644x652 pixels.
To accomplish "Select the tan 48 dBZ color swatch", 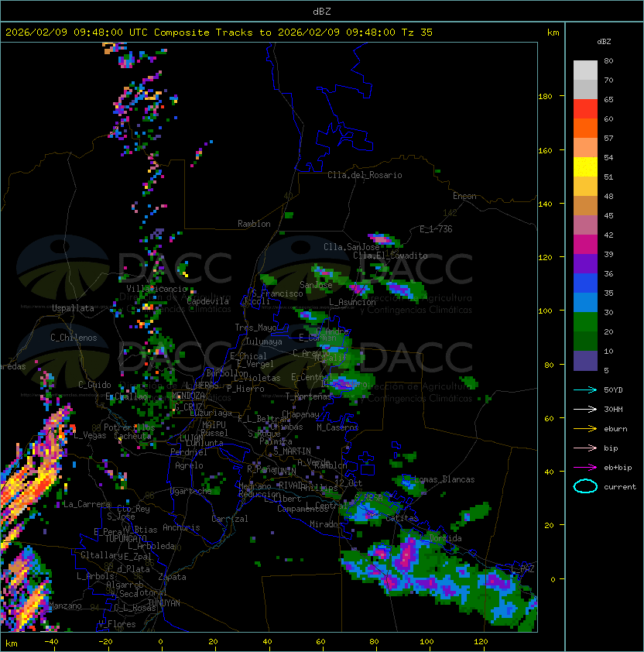I will pyautogui.click(x=585, y=205).
